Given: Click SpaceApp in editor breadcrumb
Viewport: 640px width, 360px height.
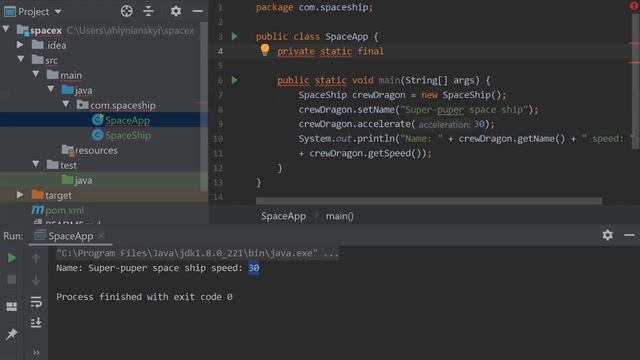Looking at the screenshot, I should coord(283,216).
